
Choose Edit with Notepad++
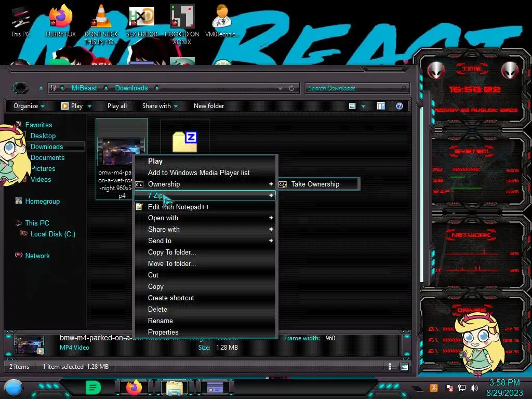point(206,207)
